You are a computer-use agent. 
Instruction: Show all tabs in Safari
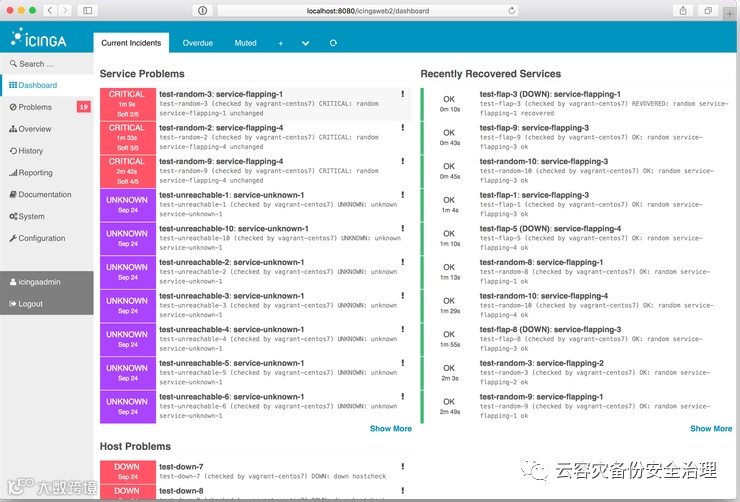(x=708, y=10)
